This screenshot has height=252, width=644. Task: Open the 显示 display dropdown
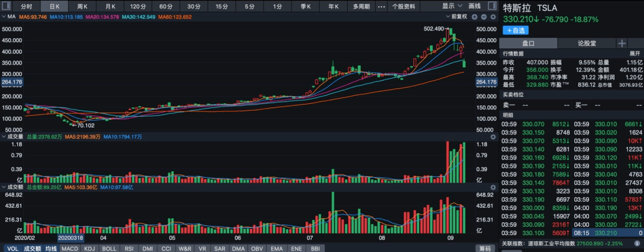(x=451, y=6)
